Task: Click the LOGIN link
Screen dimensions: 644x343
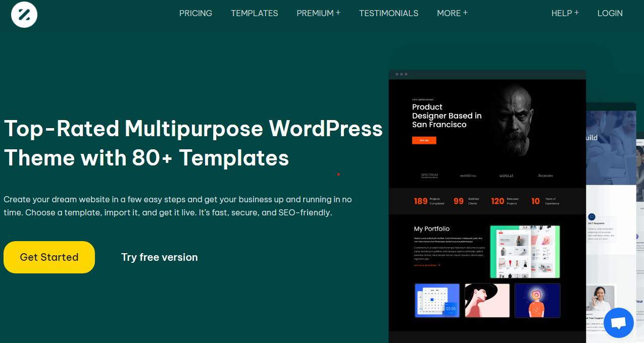Action: point(610,13)
